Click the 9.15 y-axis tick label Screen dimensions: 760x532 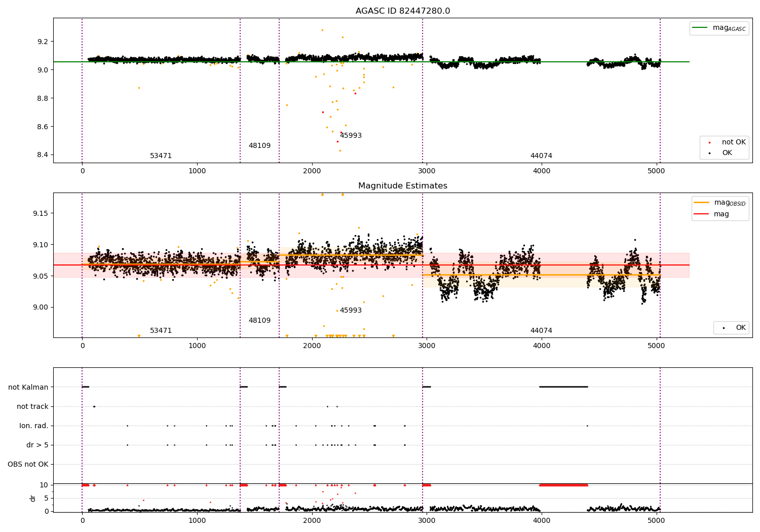(41, 214)
